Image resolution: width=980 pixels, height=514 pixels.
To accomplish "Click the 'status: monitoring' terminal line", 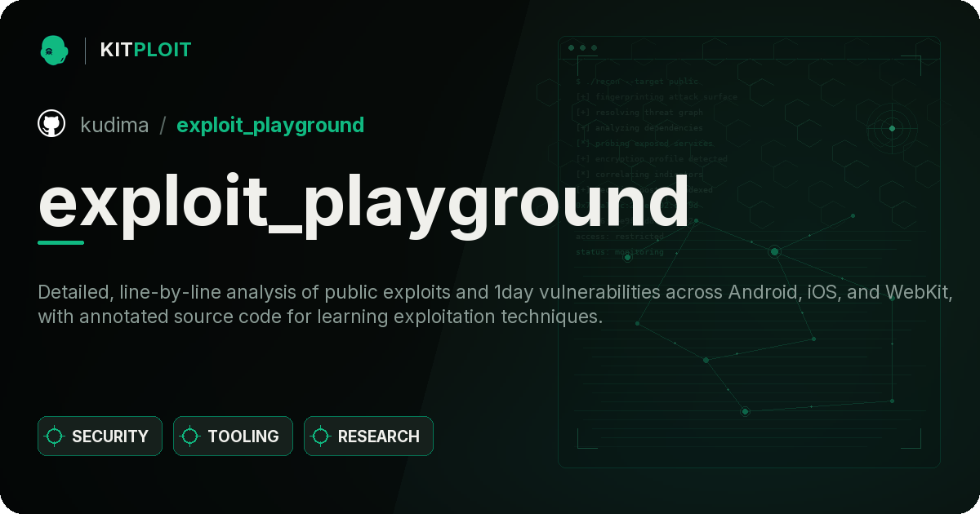I will tap(620, 252).
